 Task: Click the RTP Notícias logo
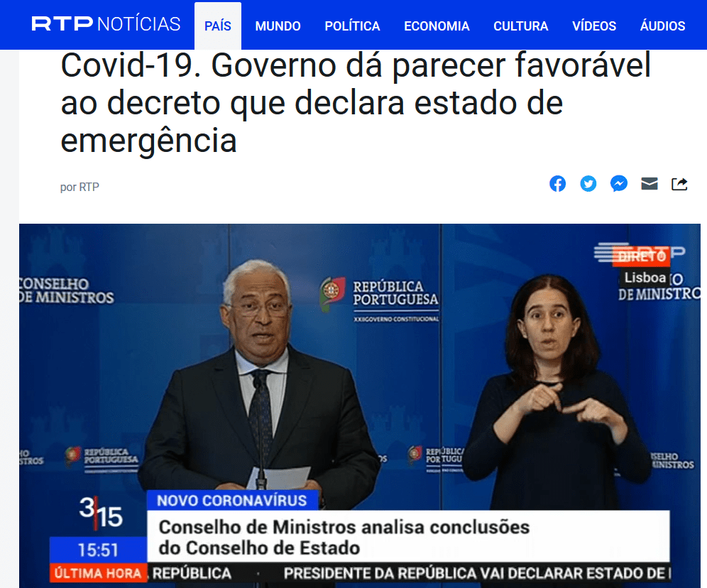[106, 24]
